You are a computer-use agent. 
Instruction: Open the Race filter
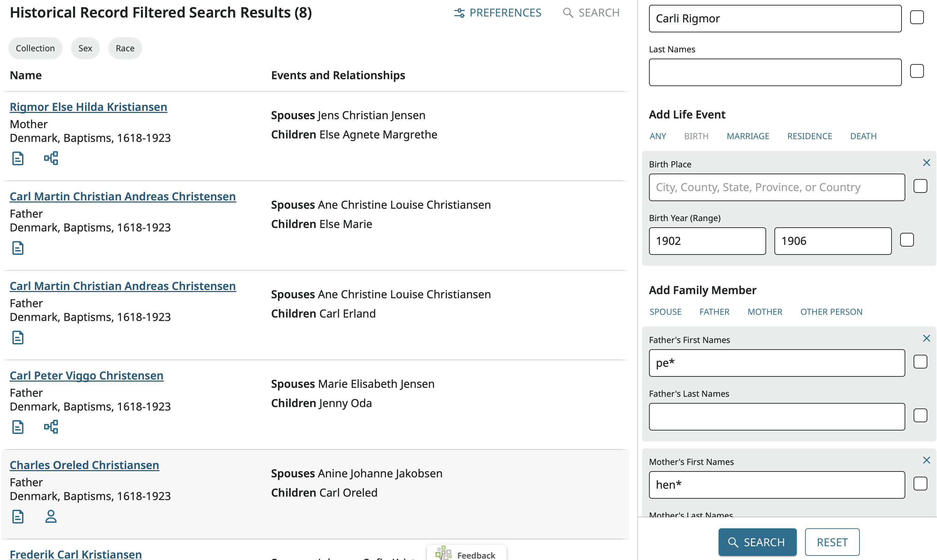[124, 48]
